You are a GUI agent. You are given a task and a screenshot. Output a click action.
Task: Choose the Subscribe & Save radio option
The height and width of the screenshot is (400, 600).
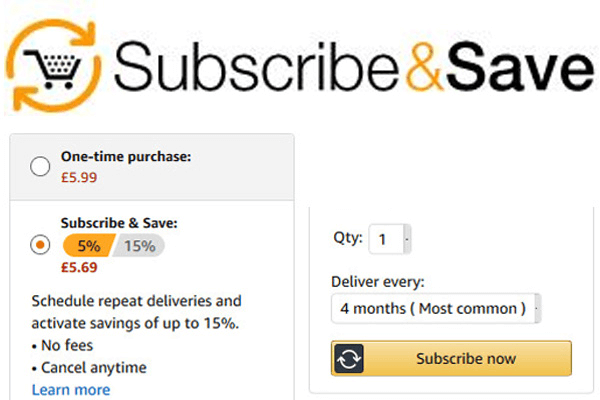point(41,244)
